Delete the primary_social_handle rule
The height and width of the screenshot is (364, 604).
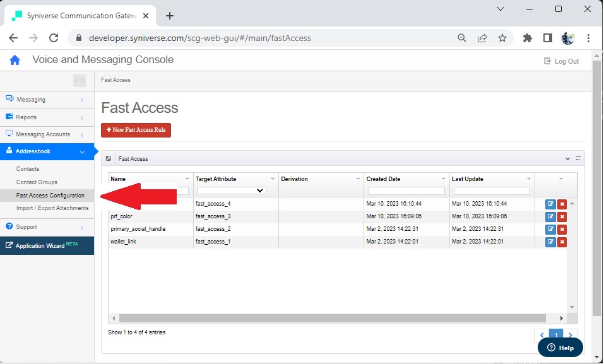(562, 229)
